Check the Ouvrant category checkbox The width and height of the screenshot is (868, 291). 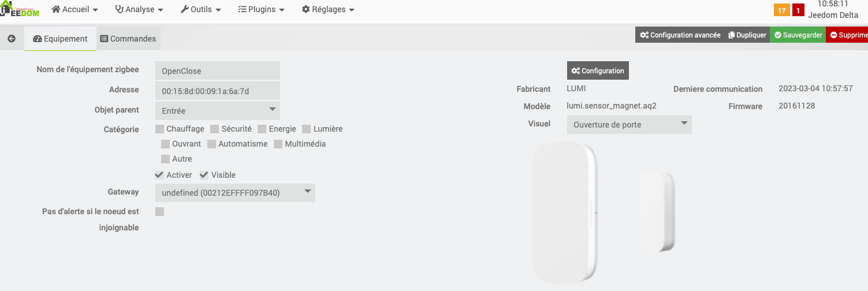(166, 144)
